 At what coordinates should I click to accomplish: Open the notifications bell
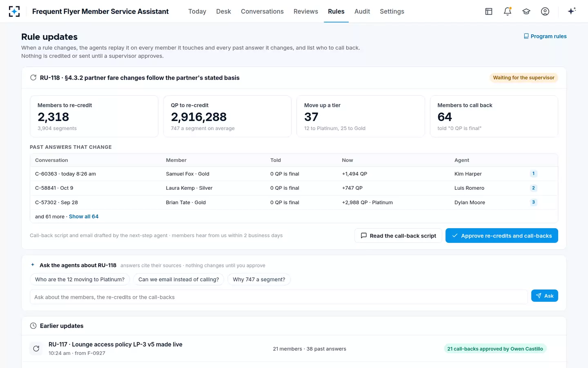(508, 11)
